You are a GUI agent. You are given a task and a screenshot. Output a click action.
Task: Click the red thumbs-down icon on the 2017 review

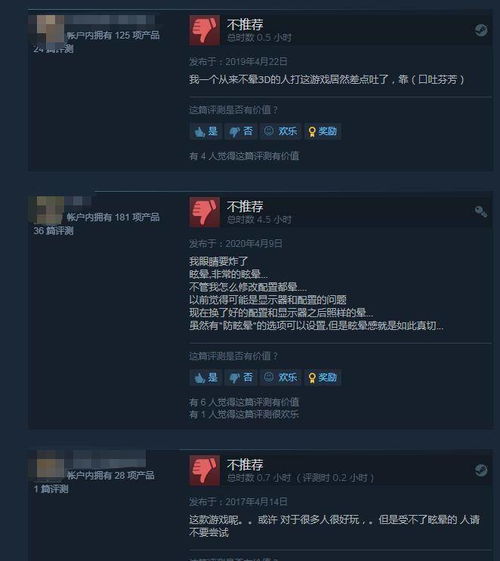point(204,470)
